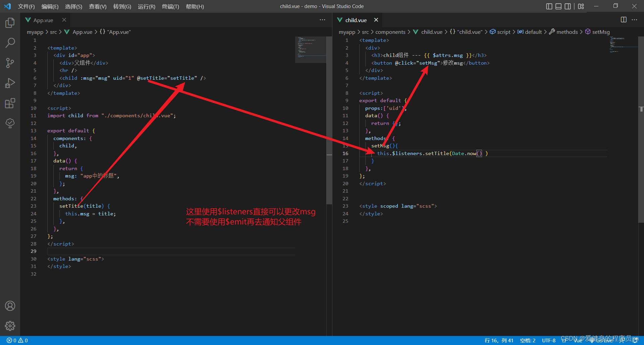
Task: Toggle the secondary side bar
Action: coord(568,6)
